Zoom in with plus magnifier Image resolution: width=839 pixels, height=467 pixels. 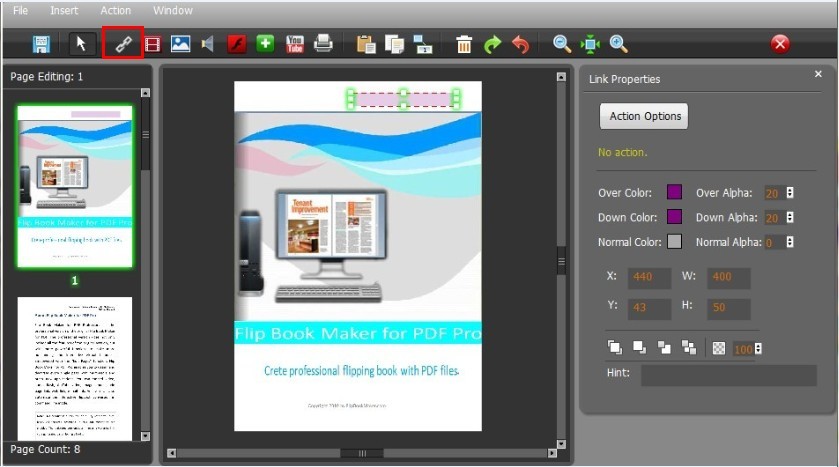pyautogui.click(x=618, y=44)
